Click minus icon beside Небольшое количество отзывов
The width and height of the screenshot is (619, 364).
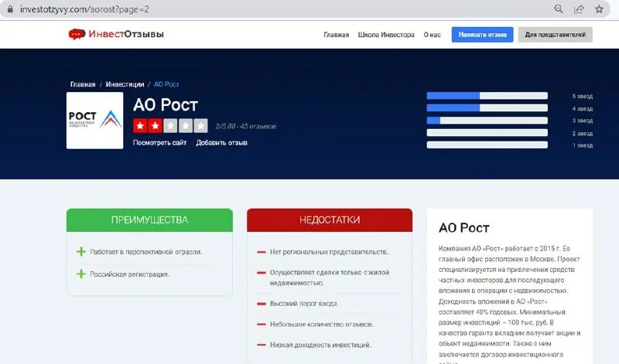tap(262, 324)
